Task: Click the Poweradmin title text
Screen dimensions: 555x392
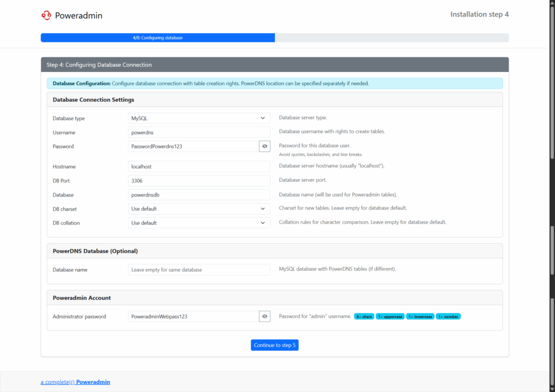Action: [79, 16]
